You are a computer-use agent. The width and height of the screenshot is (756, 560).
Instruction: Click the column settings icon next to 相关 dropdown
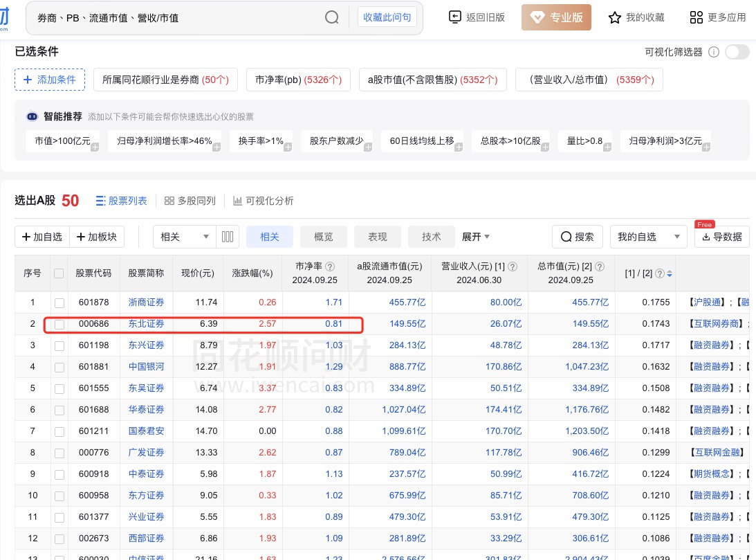[x=228, y=237]
